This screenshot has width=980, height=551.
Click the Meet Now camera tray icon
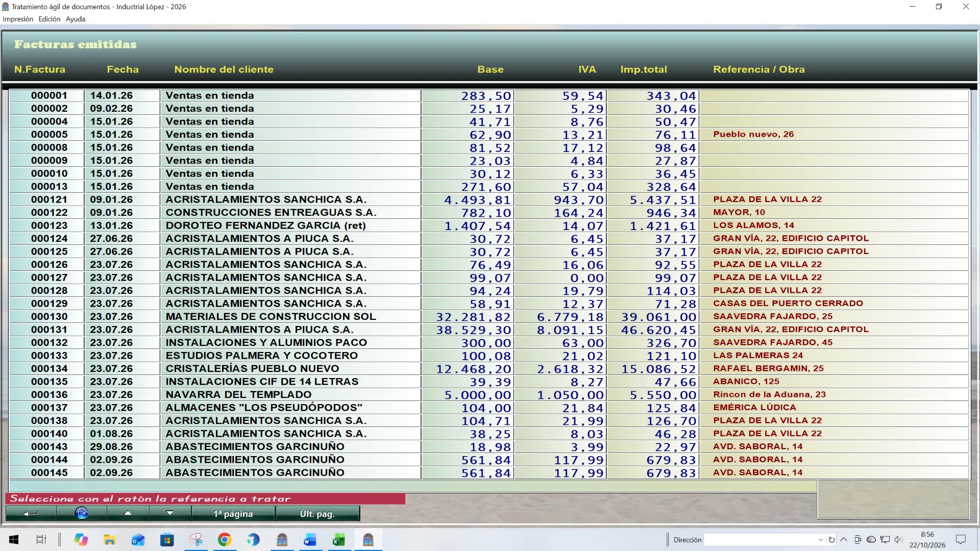tap(857, 540)
